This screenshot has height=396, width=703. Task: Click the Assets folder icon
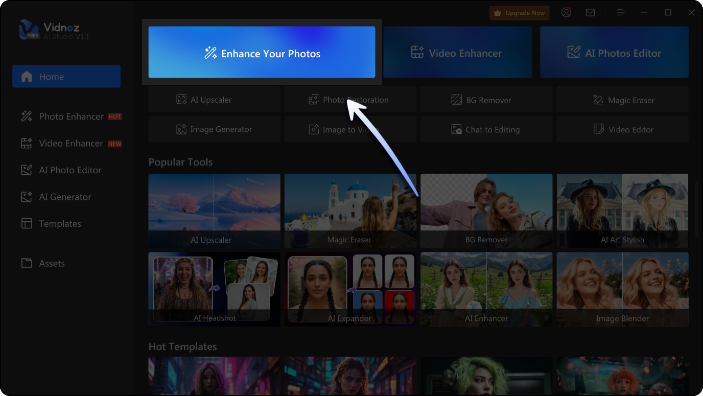26,263
